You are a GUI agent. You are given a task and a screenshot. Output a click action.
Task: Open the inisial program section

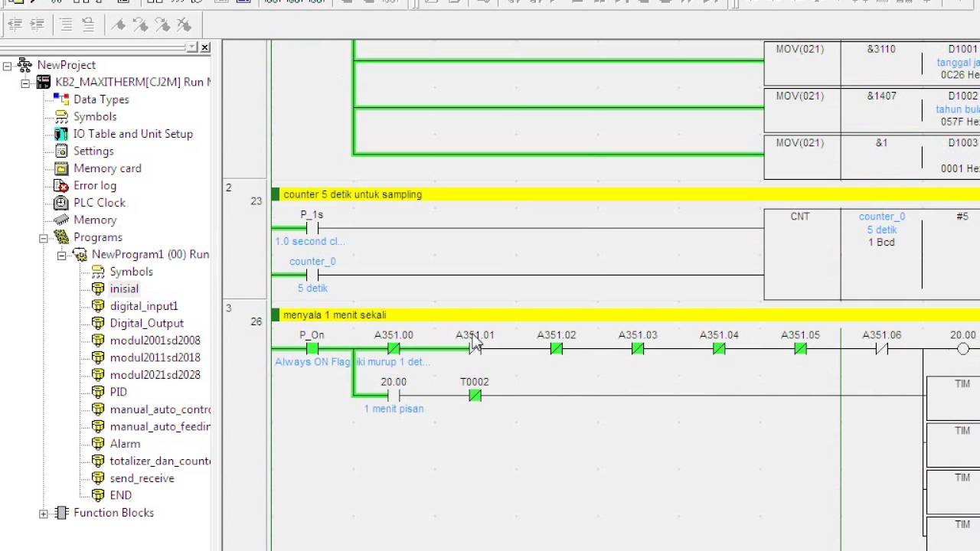pyautogui.click(x=124, y=289)
